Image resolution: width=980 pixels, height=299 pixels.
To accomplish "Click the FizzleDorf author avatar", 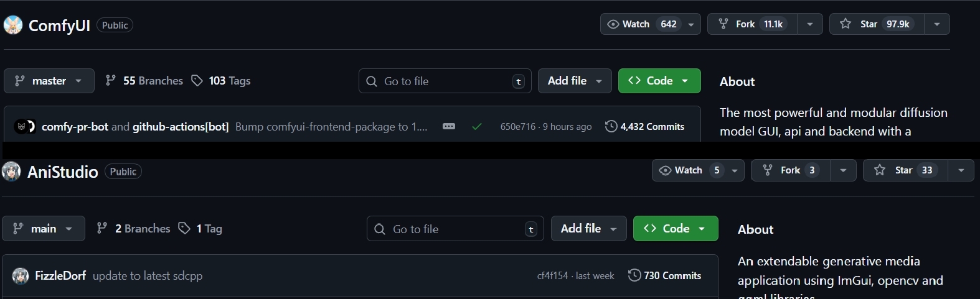I will 21,276.
